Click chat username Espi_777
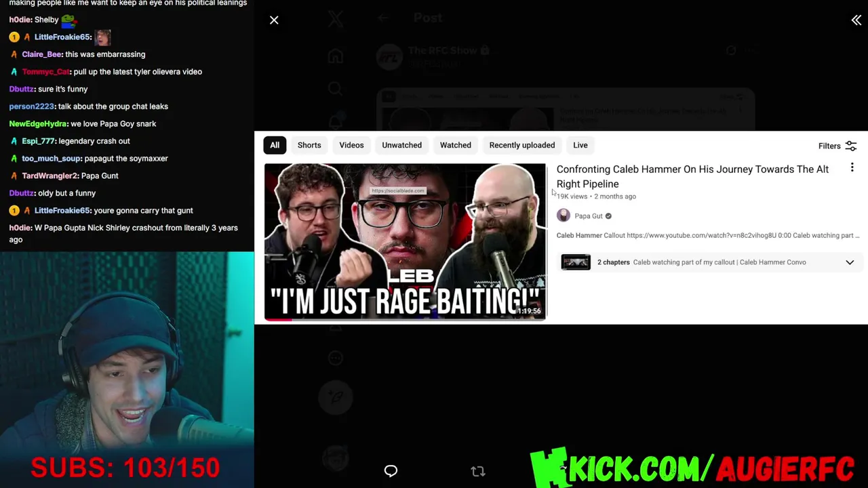This screenshot has width=868, height=488. [38, 141]
